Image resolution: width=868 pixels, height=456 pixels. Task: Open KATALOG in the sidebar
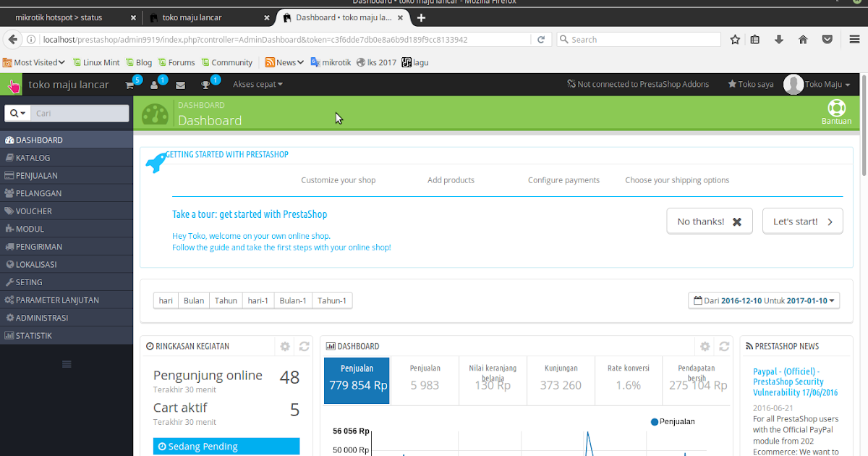pos(67,158)
